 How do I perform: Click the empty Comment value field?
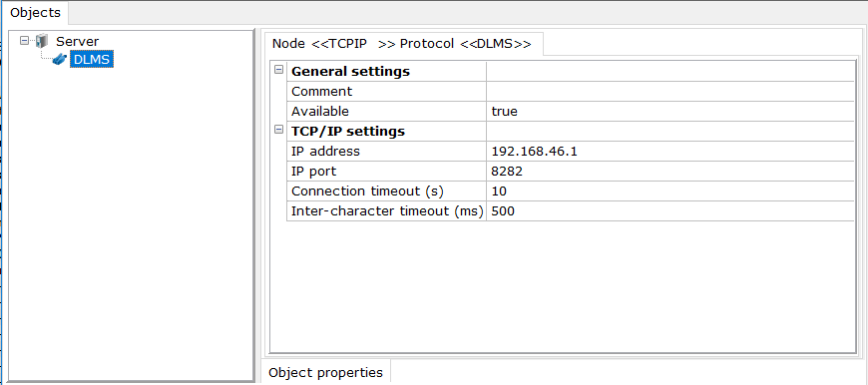pos(670,92)
